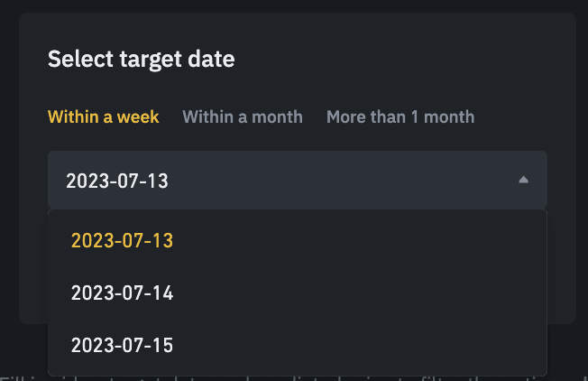Click the active yellow Within a week tab
This screenshot has width=588, height=381.
click(103, 116)
